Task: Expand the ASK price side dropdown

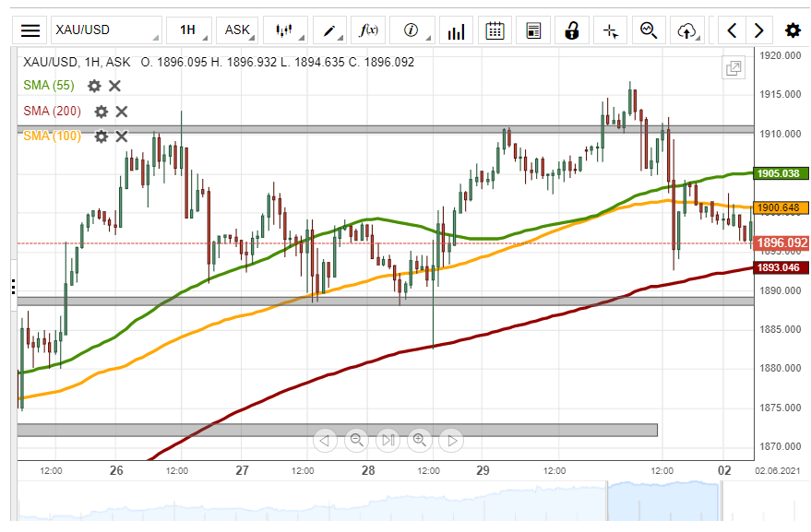Action: 241,30
